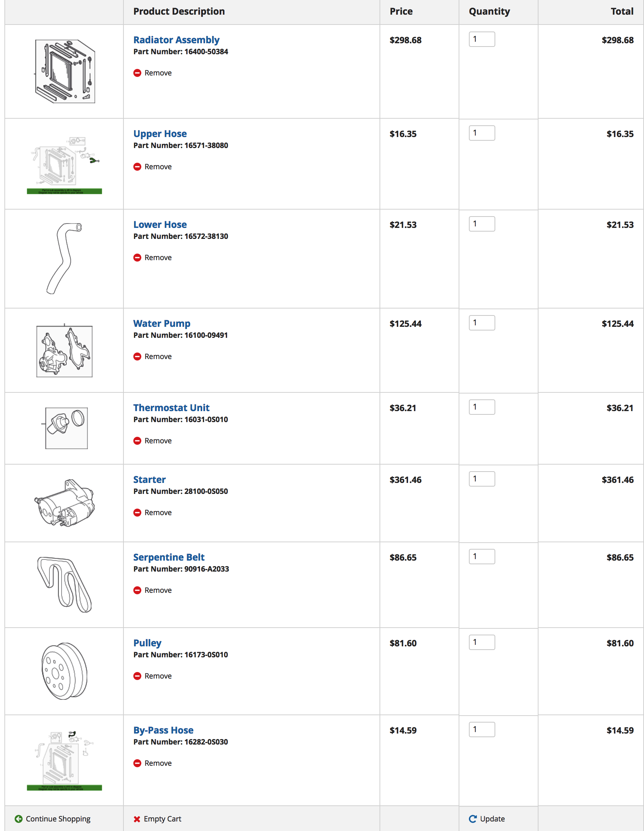Click the Serpentine Belt title link
The width and height of the screenshot is (644, 831).
(x=169, y=557)
